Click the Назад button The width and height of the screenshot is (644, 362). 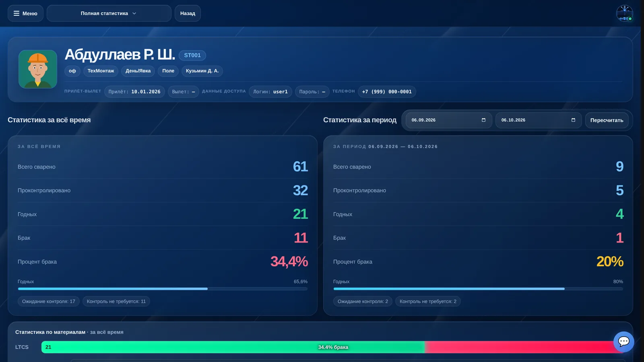pyautogui.click(x=188, y=13)
